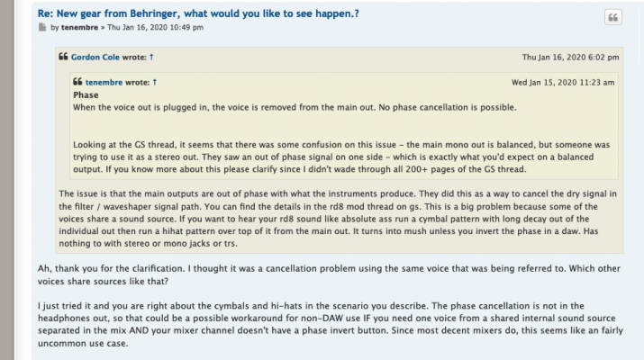
Task: Click Gordon Cole's paragraph starting 'The issue is that'
Action: [x=338, y=219]
